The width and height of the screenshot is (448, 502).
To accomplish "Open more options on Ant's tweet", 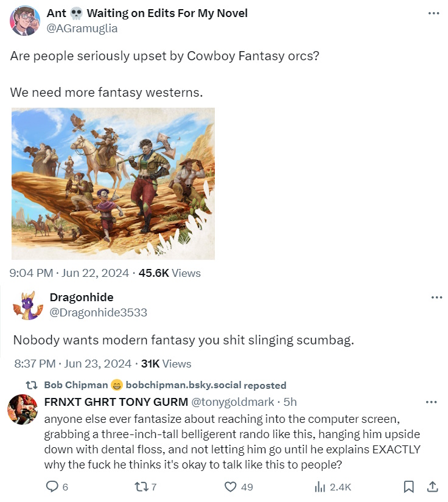I will click(433, 13).
